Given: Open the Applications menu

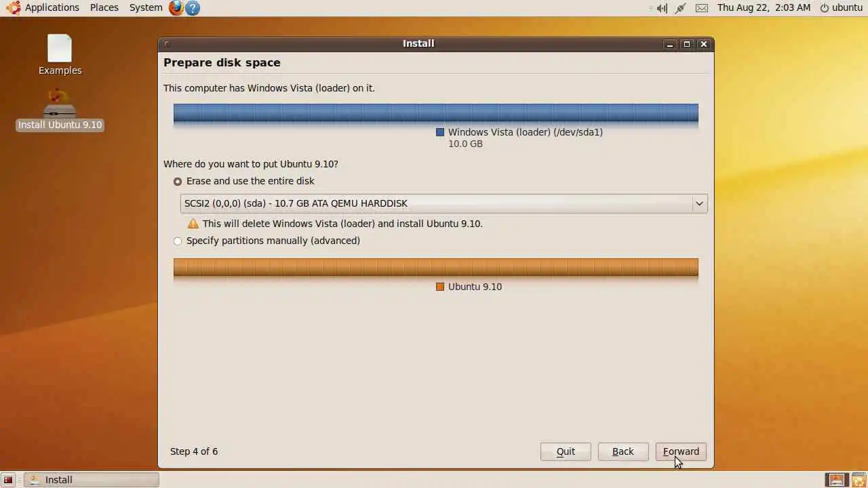Looking at the screenshot, I should (x=52, y=7).
